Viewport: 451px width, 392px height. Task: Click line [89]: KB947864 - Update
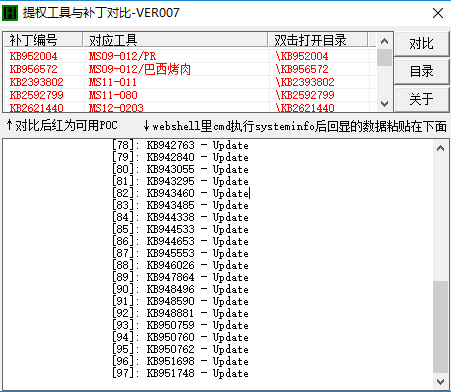coord(180,277)
